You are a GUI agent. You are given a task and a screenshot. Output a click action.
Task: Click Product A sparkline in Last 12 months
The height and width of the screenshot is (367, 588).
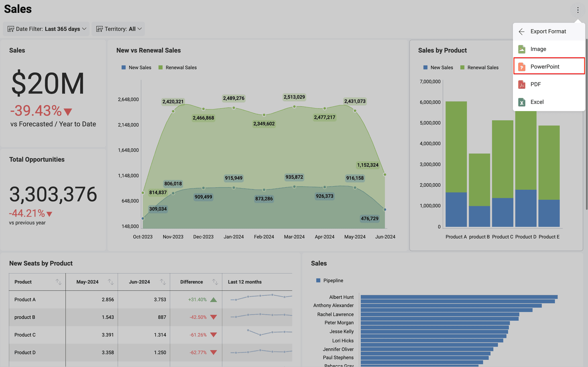(x=261, y=297)
